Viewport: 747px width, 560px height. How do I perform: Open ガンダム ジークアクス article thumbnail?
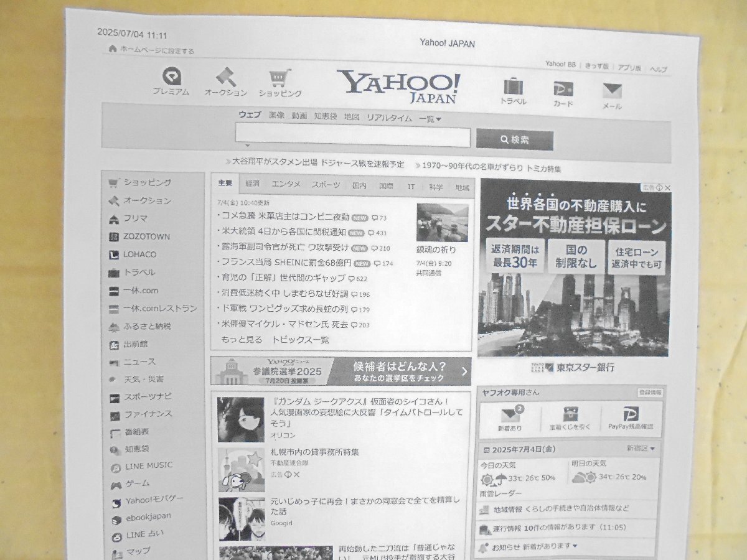241,419
